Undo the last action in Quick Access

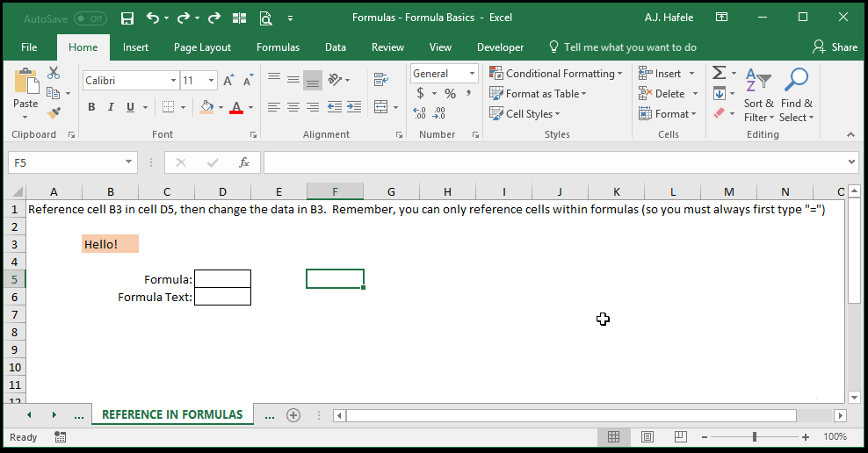153,18
